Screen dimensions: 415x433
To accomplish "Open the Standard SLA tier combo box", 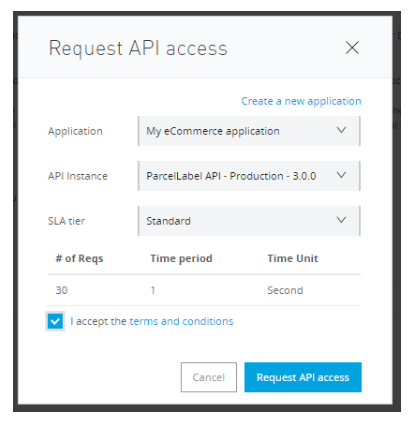I will [249, 221].
